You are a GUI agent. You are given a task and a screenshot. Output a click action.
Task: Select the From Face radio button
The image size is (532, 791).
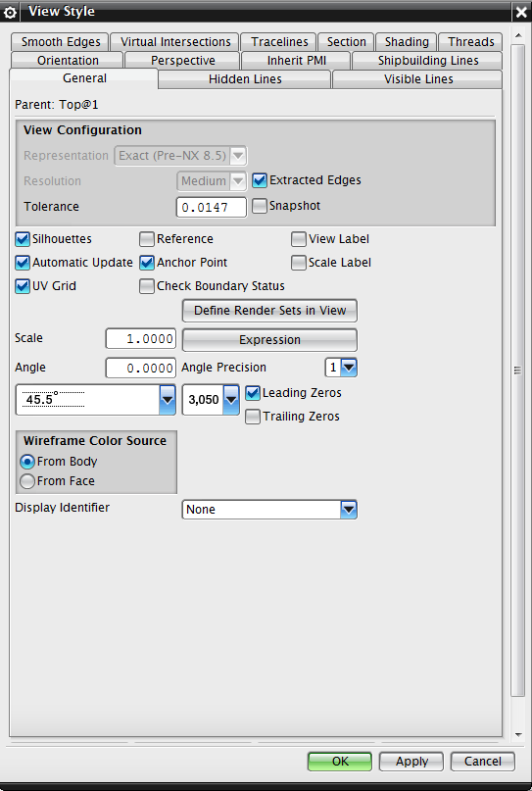[27, 481]
